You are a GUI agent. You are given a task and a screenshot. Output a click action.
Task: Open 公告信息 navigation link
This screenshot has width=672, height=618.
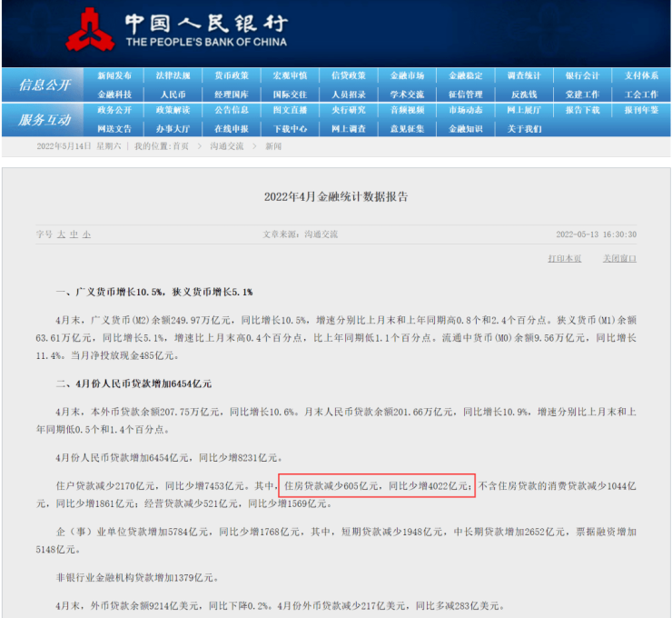coord(232,110)
